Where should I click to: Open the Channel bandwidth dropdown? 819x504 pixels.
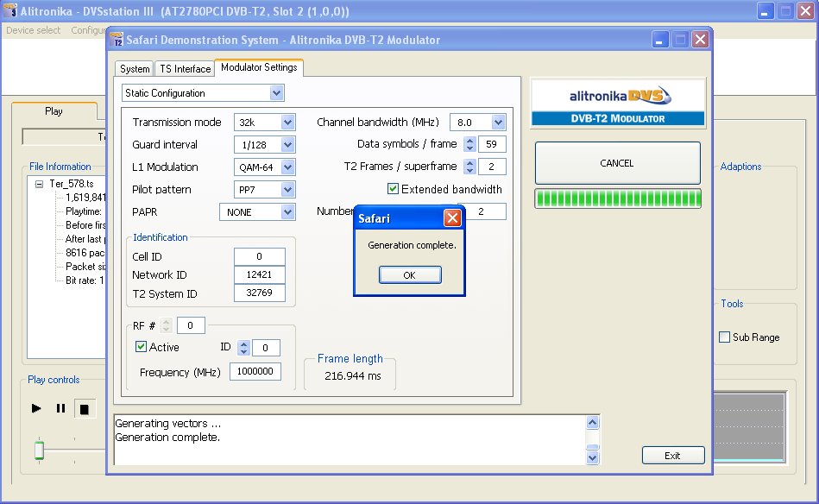tap(498, 123)
